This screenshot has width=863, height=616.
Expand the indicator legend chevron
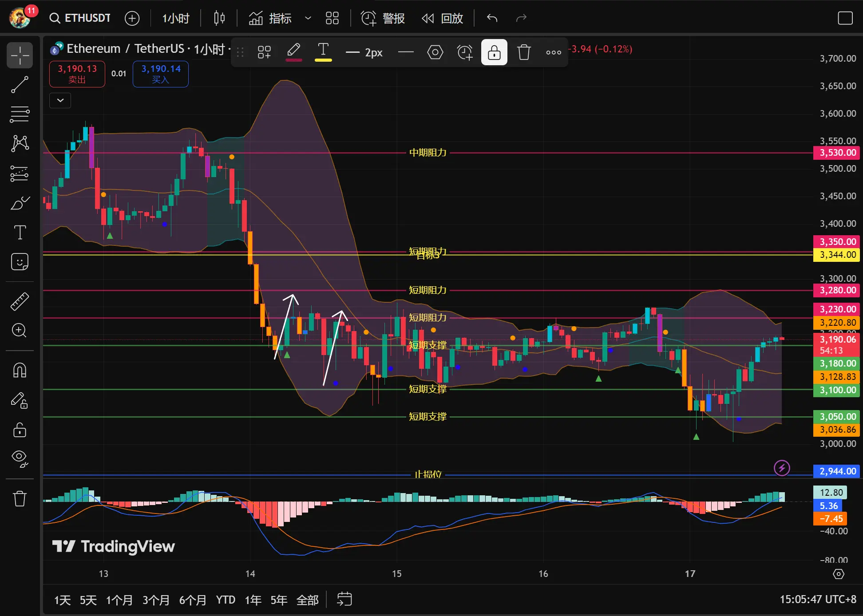tap(60, 100)
